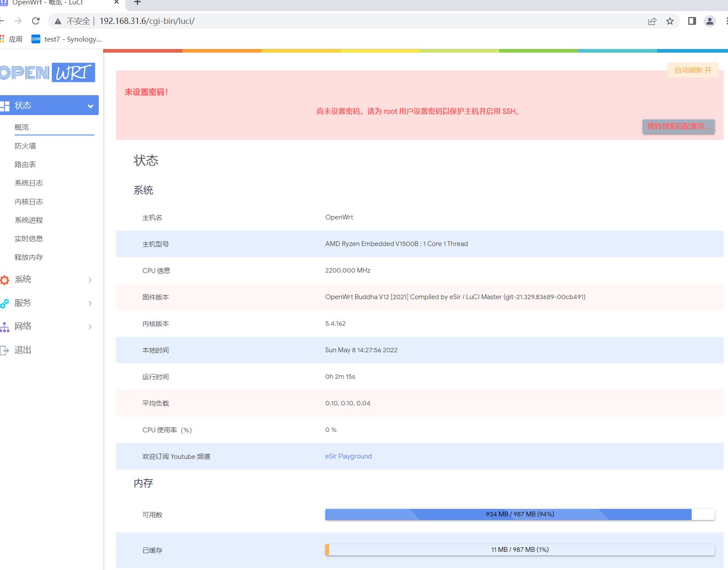
Task: Click the 服务 gears icon in sidebar
Action: click(5, 303)
